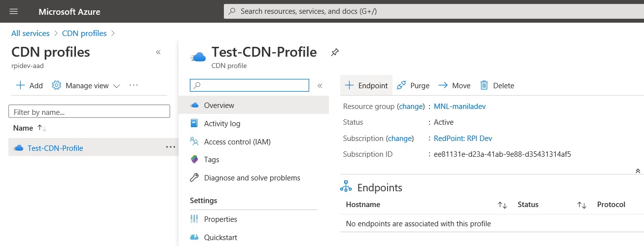
Task: Move the CDN profile resource
Action: [454, 85]
